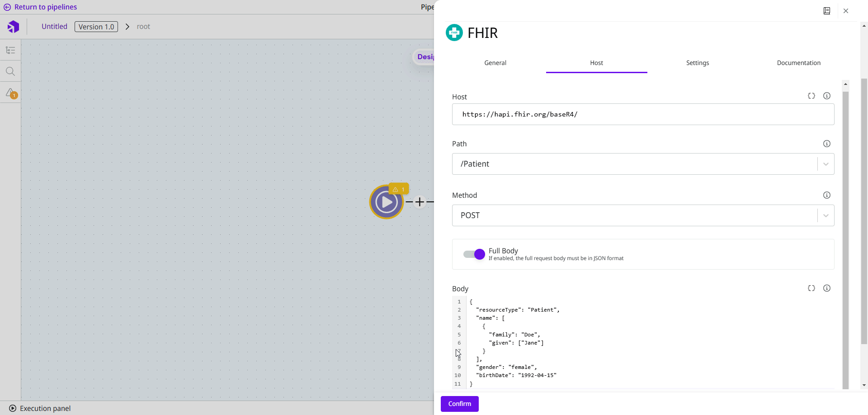Viewport: 868px width, 415px height.
Task: Show pipeline warnings icon in sidebar
Action: pyautogui.click(x=11, y=93)
